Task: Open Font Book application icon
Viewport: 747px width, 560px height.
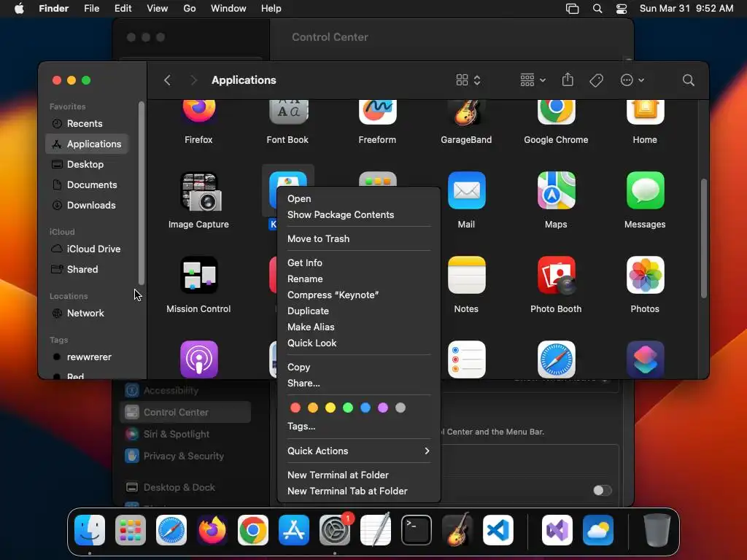Action: 288,112
